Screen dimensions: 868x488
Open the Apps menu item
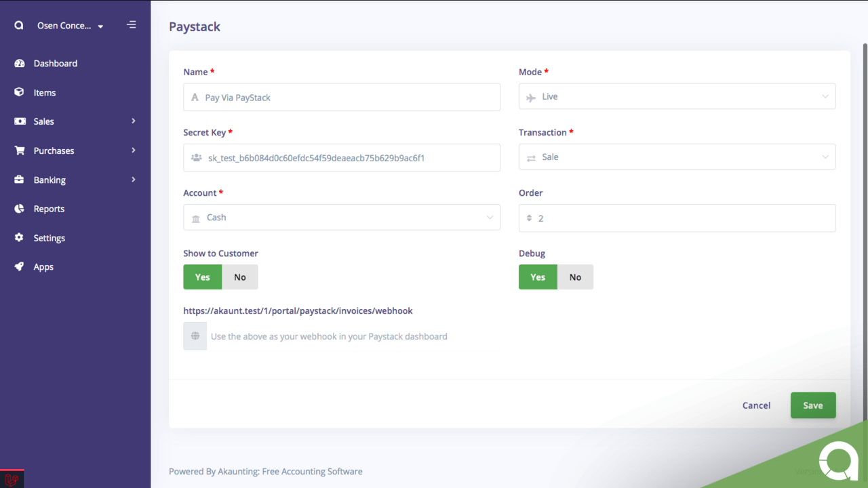43,267
